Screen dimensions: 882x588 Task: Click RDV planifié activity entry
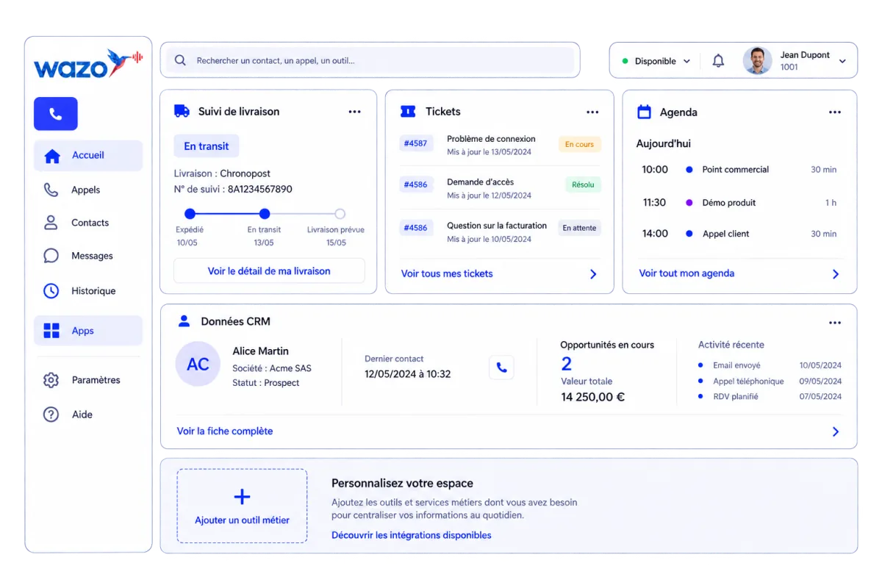click(770, 397)
